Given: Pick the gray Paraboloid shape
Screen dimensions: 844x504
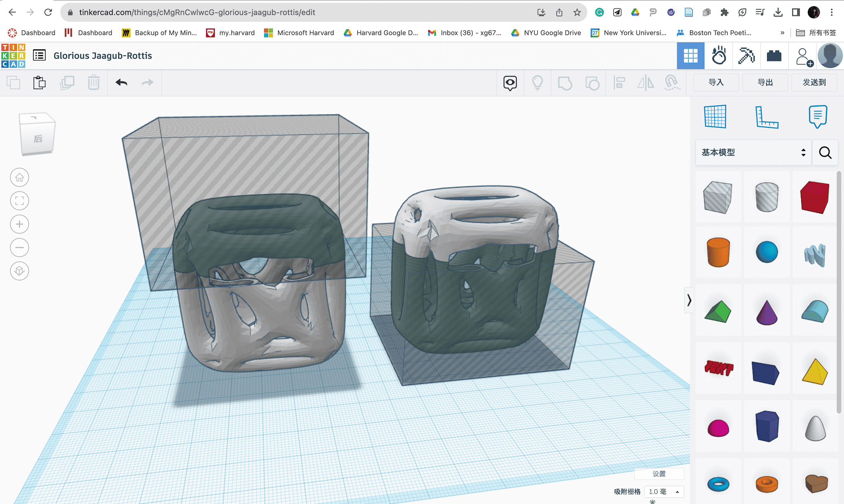Looking at the screenshot, I should coord(815,428).
